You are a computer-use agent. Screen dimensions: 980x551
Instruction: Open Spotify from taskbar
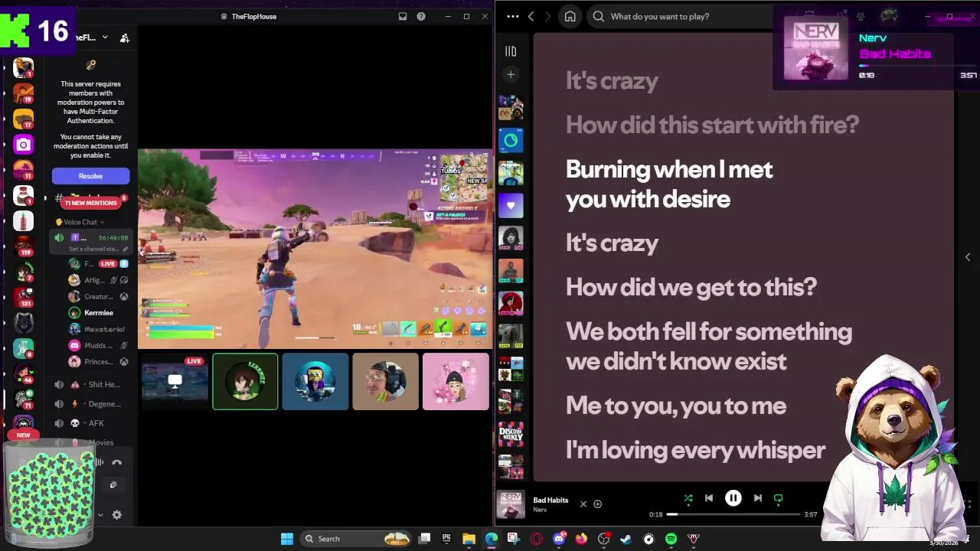click(671, 539)
